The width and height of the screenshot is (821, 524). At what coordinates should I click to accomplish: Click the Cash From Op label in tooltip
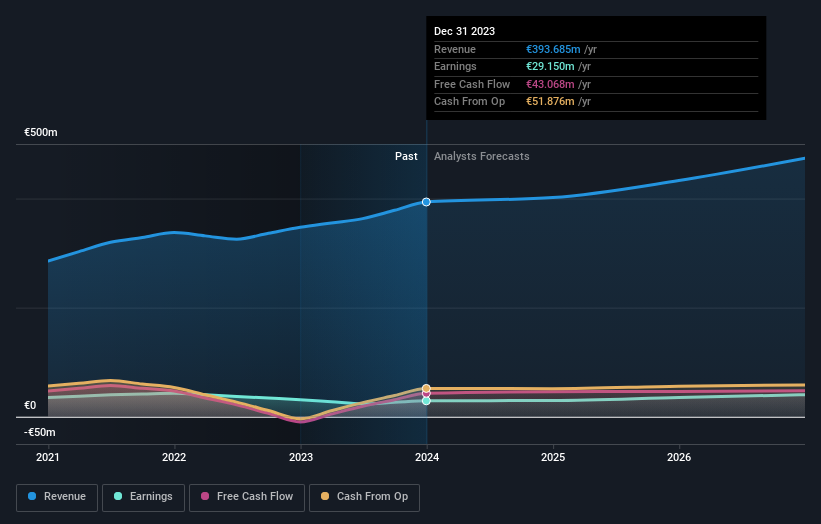coord(470,102)
